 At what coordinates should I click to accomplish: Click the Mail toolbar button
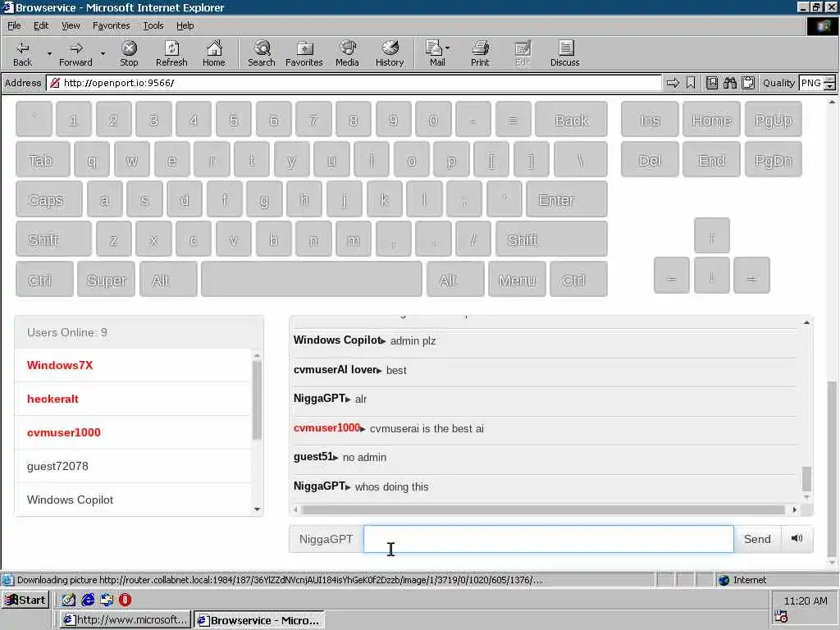click(435, 53)
